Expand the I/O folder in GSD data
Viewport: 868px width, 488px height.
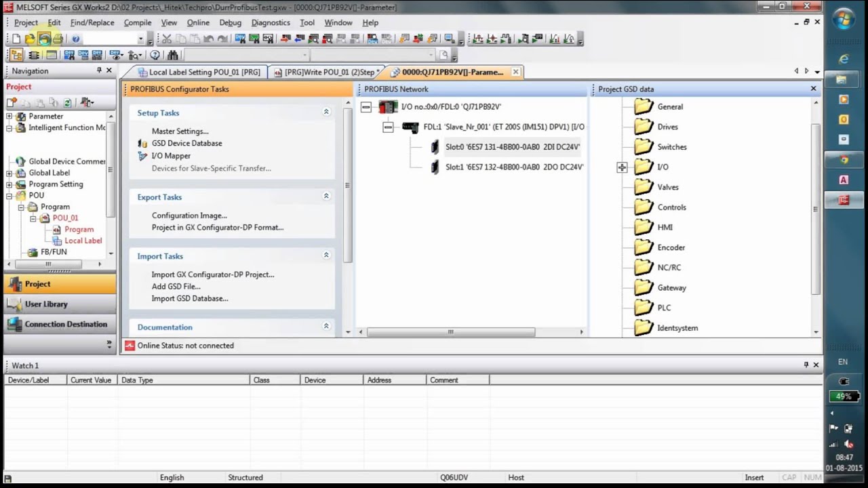coord(622,167)
